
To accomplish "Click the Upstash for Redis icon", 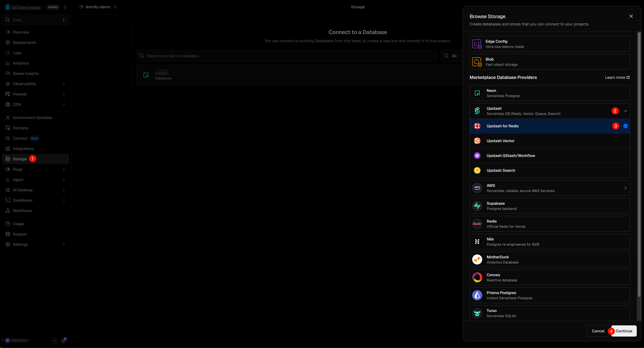I will [477, 126].
